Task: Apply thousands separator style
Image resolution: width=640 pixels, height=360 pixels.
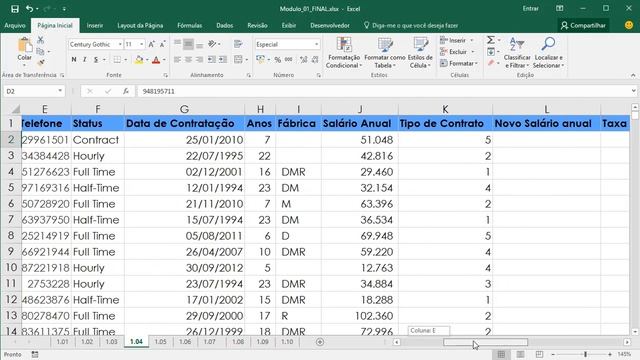Action: pyautogui.click(x=289, y=60)
